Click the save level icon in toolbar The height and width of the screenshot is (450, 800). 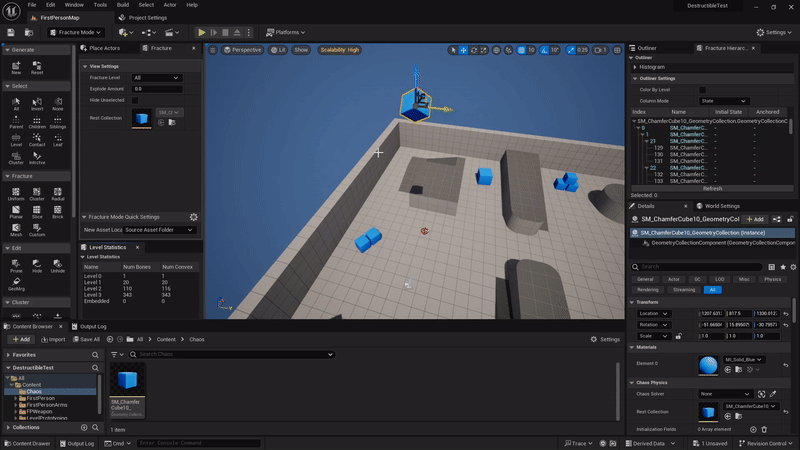11,32
